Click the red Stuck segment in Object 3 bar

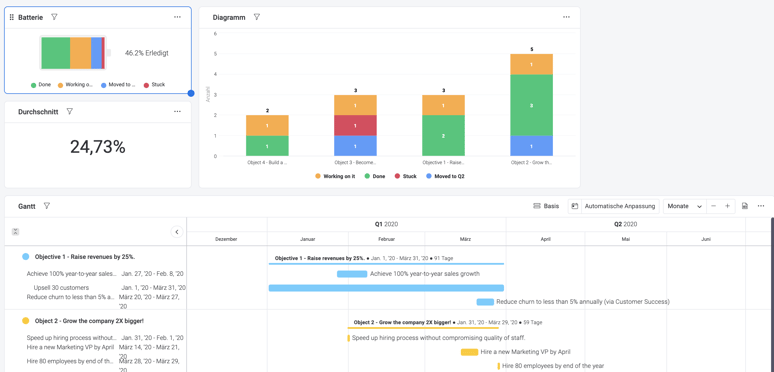click(355, 125)
